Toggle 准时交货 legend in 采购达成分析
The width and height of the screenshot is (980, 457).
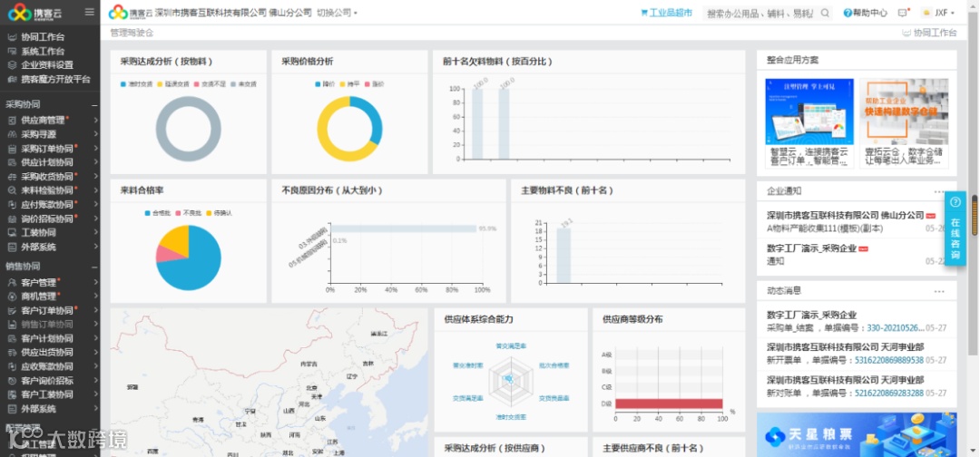[137, 83]
